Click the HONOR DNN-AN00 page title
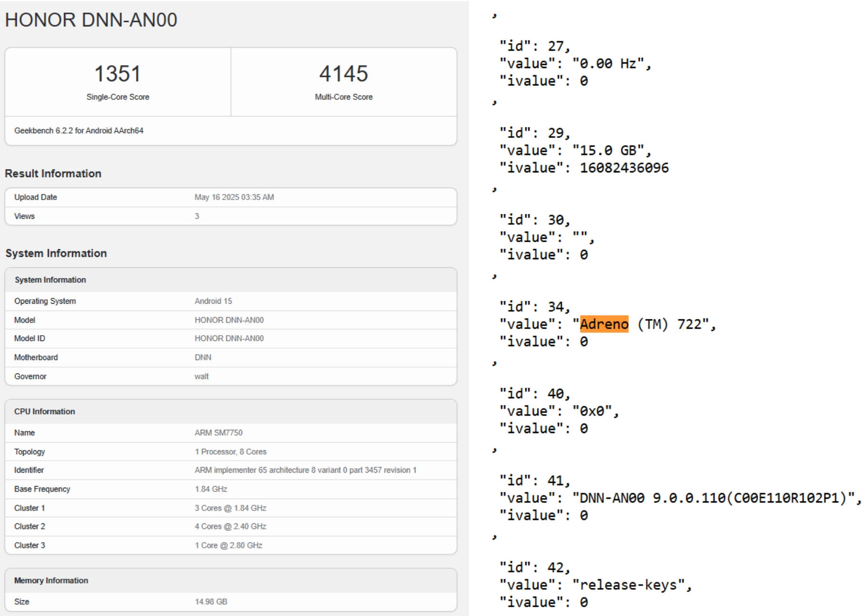This screenshot has height=616, width=867. tap(91, 20)
